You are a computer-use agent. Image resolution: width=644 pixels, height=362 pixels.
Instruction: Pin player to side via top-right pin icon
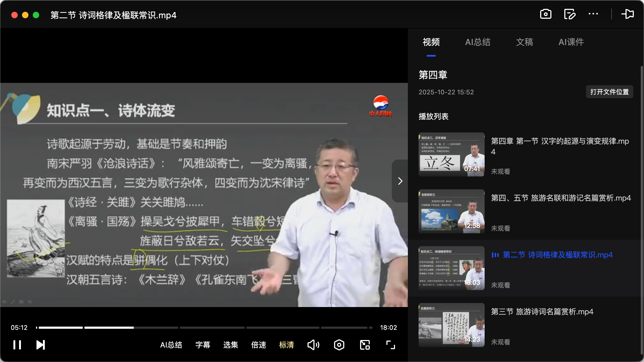coord(628,14)
